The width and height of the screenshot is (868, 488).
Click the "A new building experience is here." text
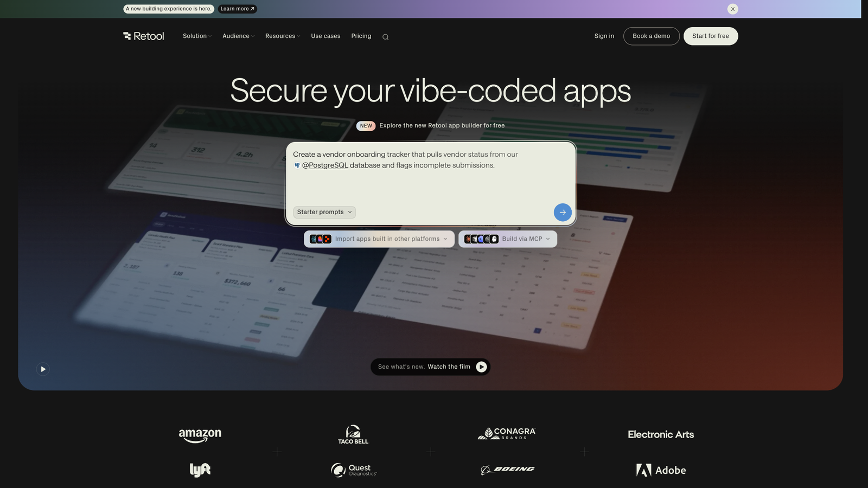[x=169, y=9]
